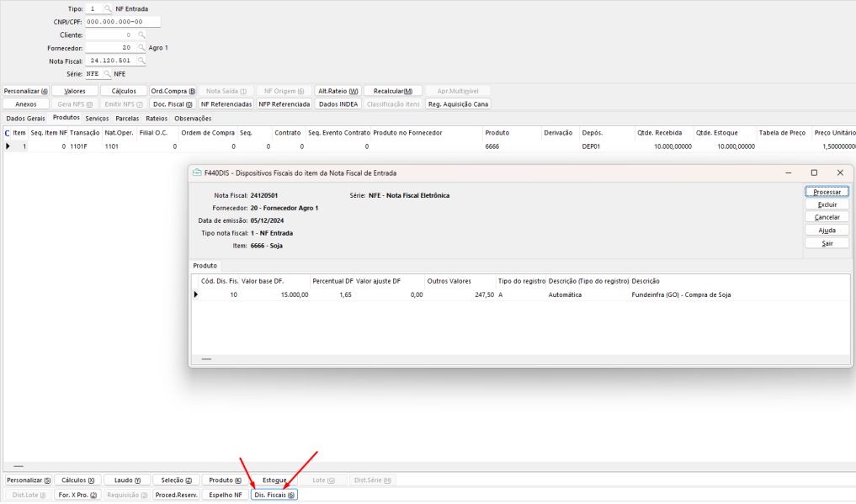The image size is (856, 504).
Task: Click the Cancelar button in the dialog
Action: (827, 217)
